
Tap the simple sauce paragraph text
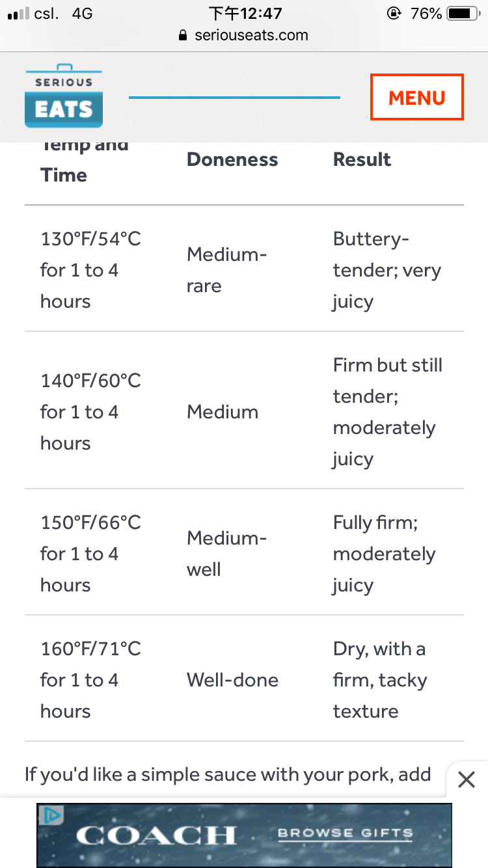pos(228,774)
